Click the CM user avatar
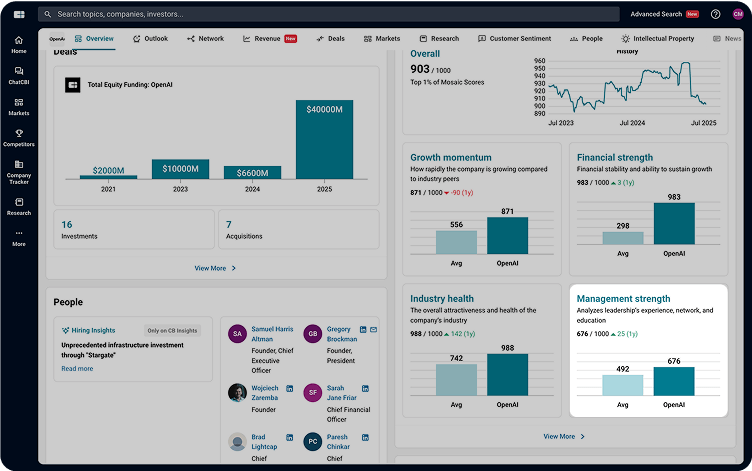This screenshot has width=752, height=471. pos(738,14)
